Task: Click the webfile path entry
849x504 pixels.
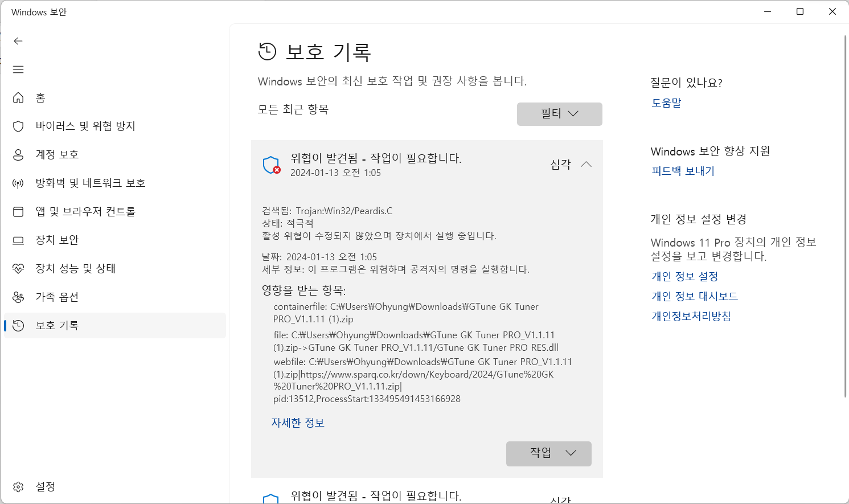Action: pos(423,380)
